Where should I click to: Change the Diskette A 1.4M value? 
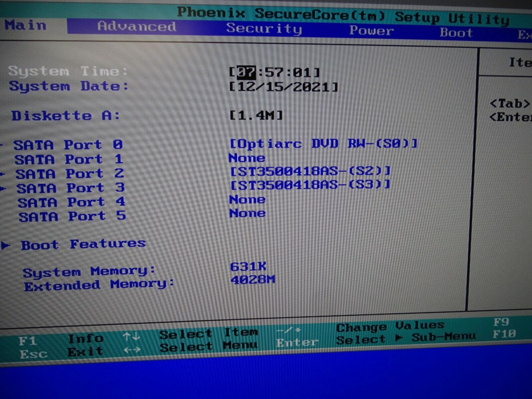256,115
